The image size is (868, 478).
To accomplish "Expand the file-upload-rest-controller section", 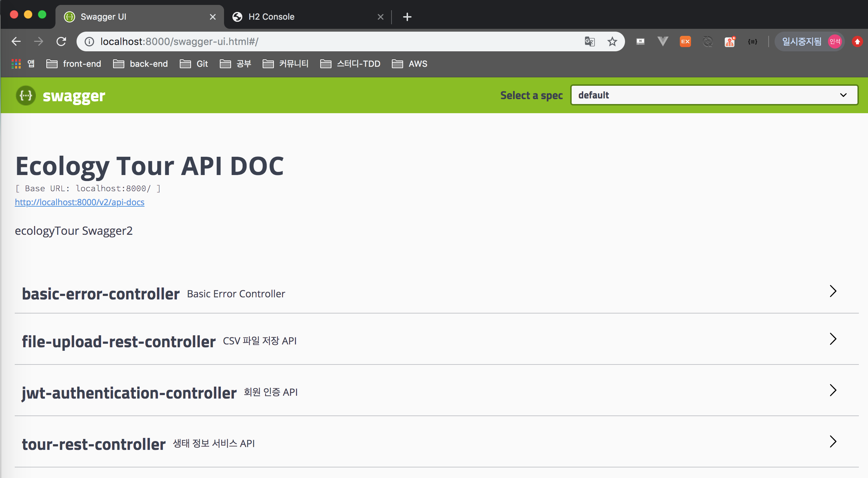I will click(x=833, y=339).
